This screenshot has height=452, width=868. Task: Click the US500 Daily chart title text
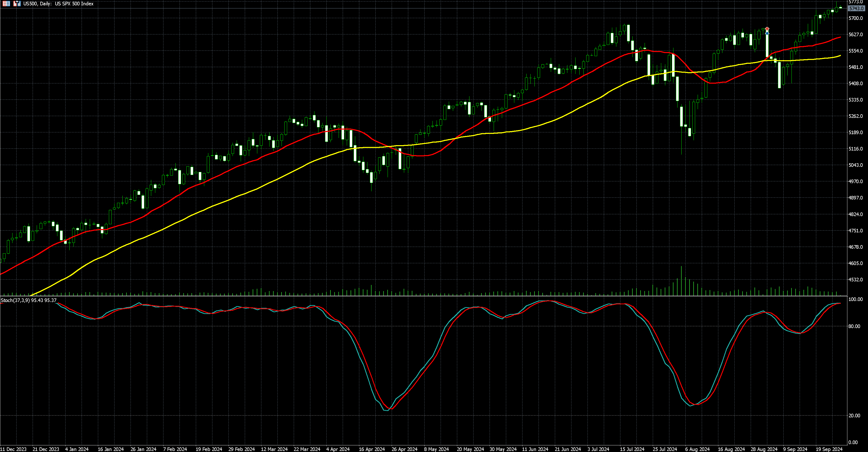click(58, 4)
